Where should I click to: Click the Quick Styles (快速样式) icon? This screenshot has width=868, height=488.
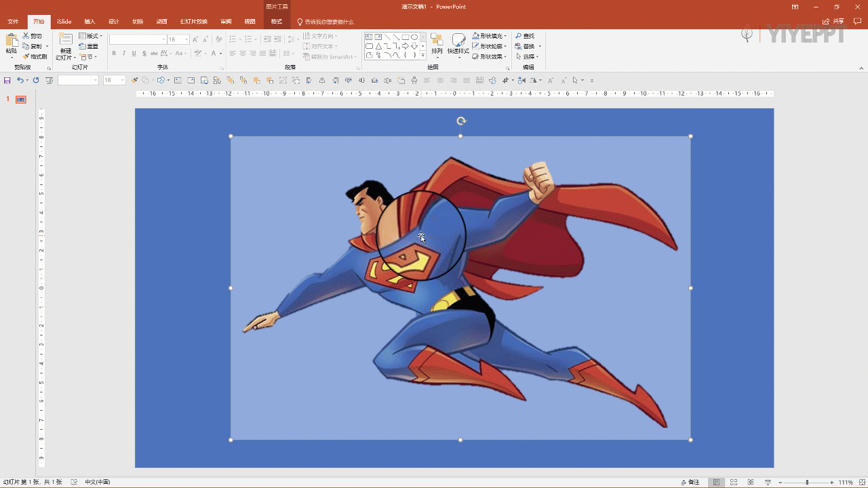tap(458, 42)
